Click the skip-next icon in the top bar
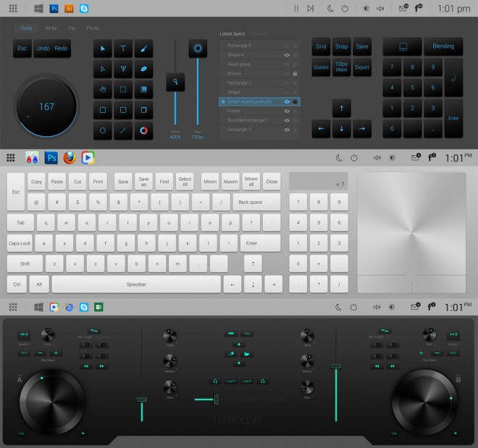The width and height of the screenshot is (478, 448). coord(310,9)
